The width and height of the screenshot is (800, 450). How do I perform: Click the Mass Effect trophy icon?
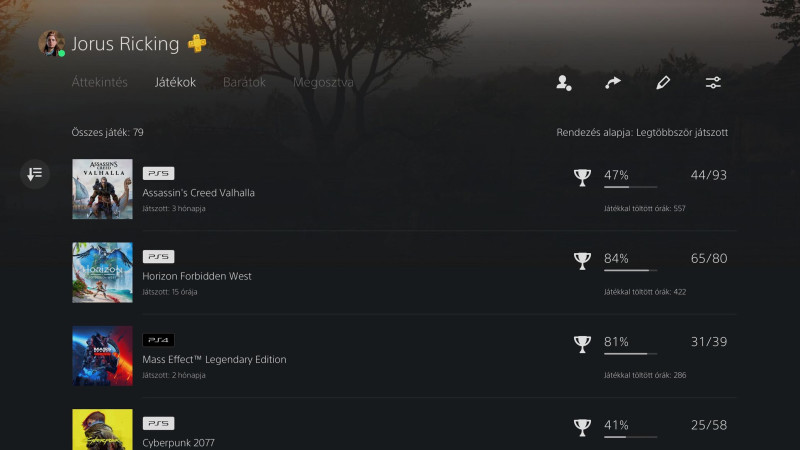tap(582, 344)
